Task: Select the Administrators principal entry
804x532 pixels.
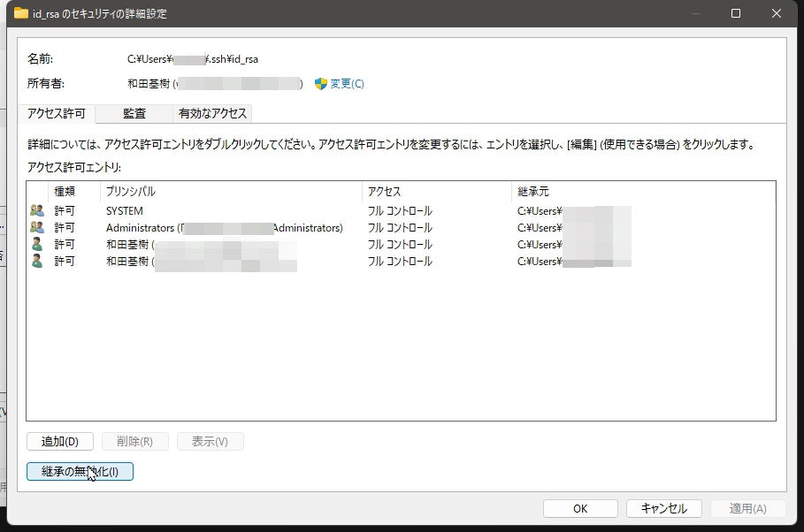Action: coord(225,228)
